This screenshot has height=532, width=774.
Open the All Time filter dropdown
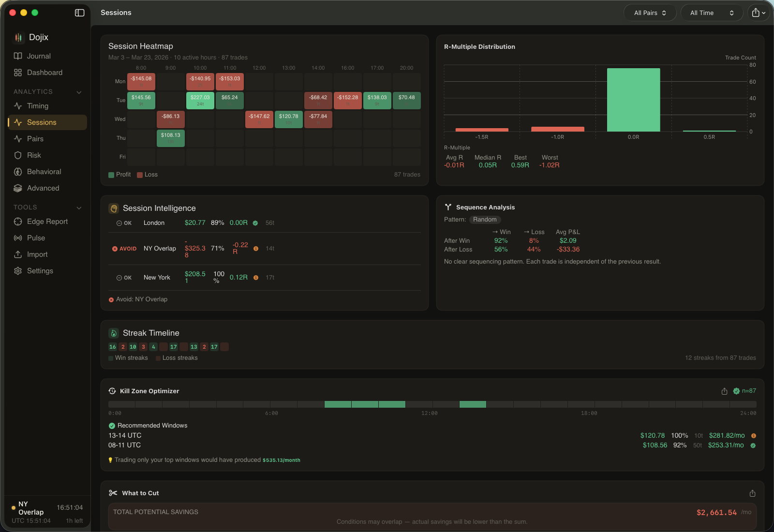tap(711, 13)
